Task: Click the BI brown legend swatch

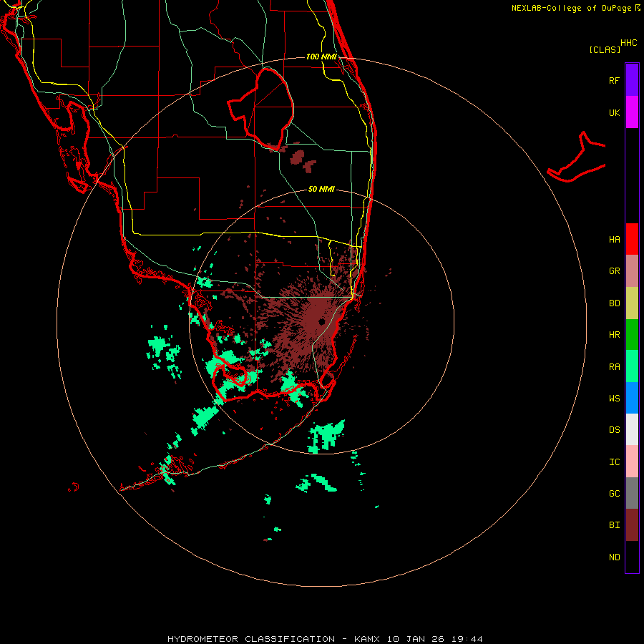Action: pyautogui.click(x=632, y=525)
